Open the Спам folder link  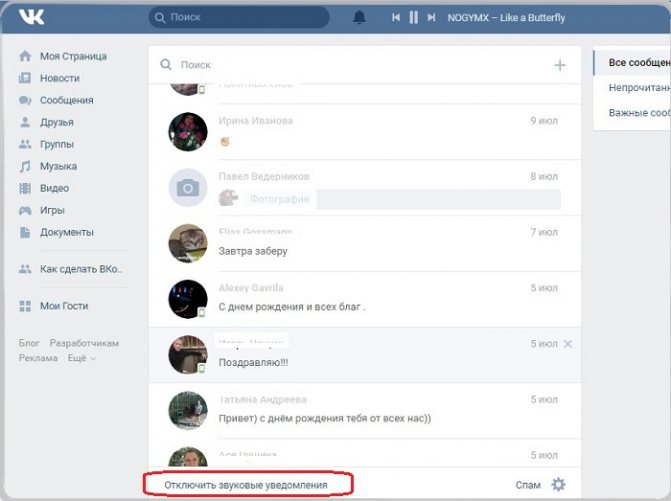[528, 485]
